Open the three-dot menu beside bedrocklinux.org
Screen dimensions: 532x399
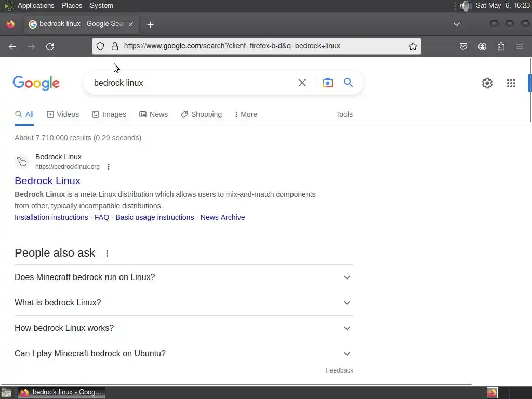point(109,167)
